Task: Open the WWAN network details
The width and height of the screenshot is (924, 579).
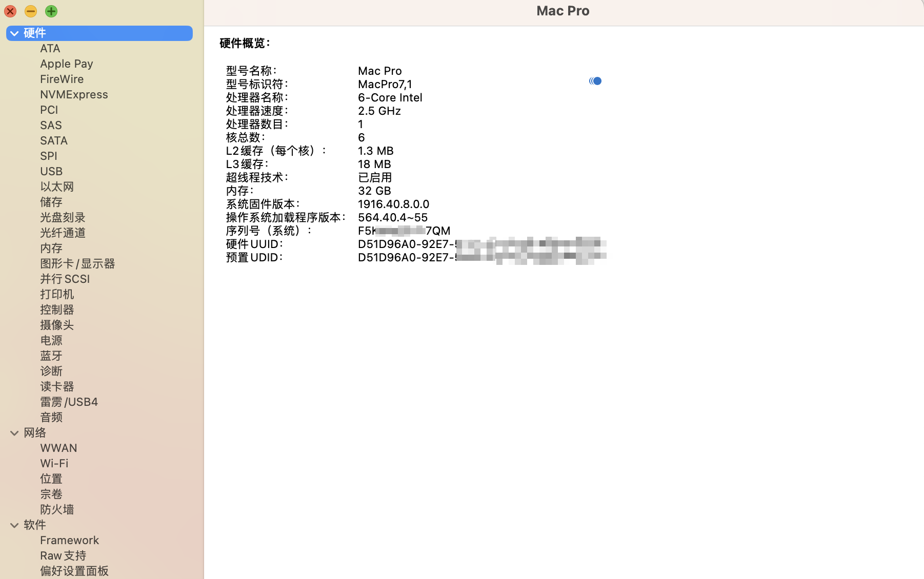Action: coord(58,447)
